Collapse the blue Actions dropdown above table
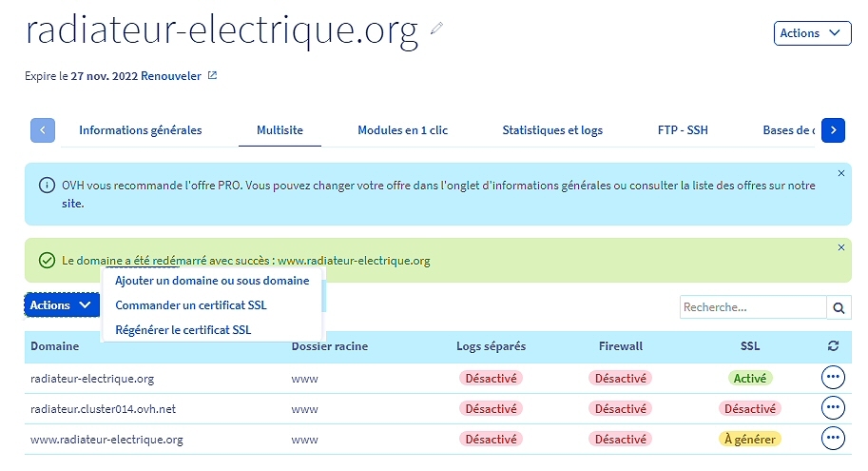Viewport: 868px width, 471px height. [x=61, y=305]
